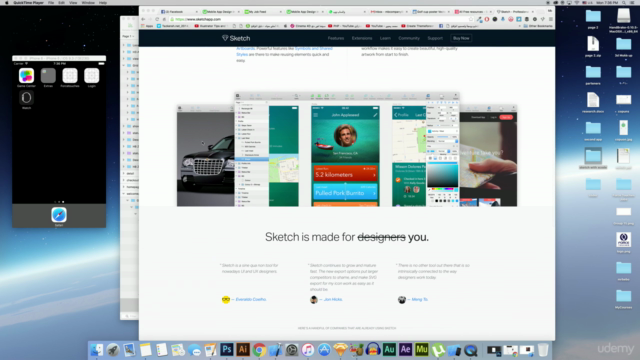Open Meng To author link
The width and height of the screenshot is (640, 360).
click(x=420, y=299)
